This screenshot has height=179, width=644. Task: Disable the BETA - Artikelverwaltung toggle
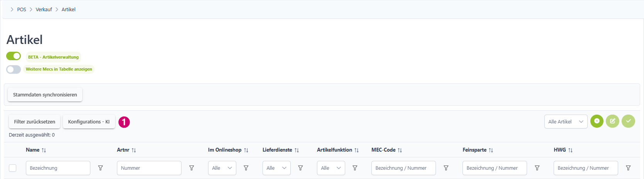tap(14, 56)
